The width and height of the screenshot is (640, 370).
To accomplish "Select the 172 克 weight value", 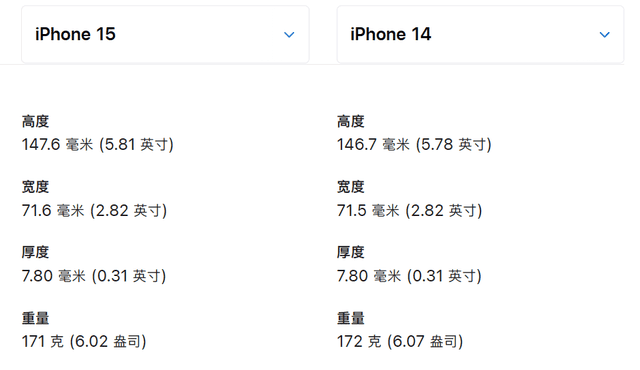I will [x=400, y=341].
